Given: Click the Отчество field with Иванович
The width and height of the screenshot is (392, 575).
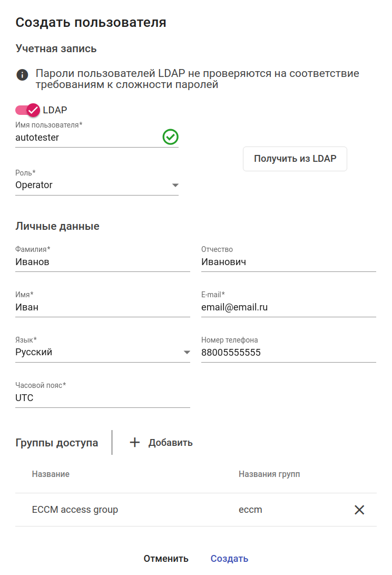Looking at the screenshot, I should pyautogui.click(x=288, y=262).
